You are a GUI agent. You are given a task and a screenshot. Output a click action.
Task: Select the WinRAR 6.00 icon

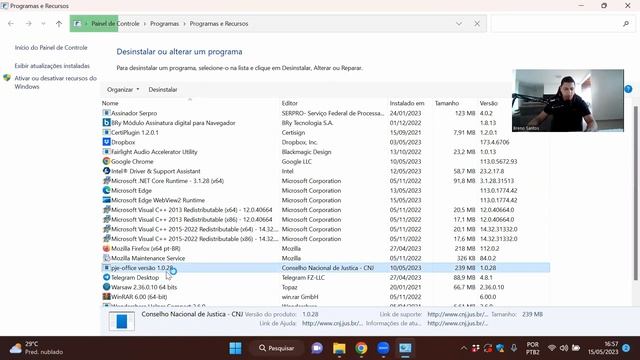pos(107,297)
